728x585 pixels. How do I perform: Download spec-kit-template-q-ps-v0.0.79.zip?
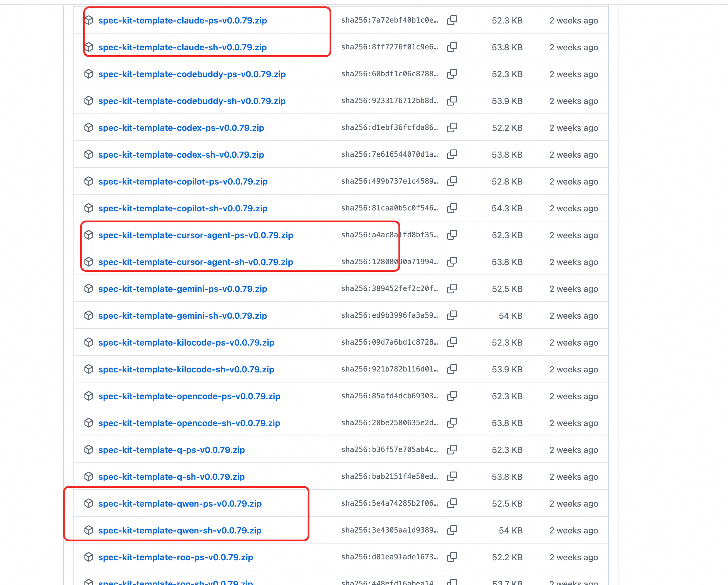pyautogui.click(x=171, y=450)
